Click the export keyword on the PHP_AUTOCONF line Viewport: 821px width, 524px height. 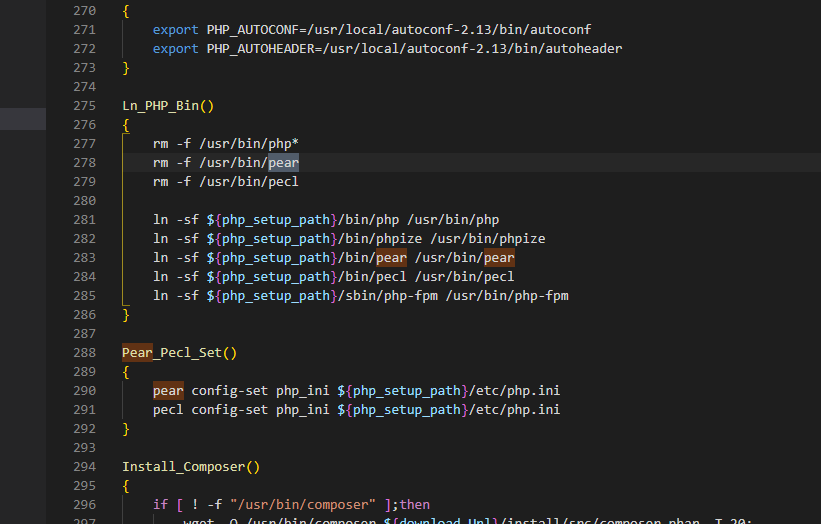[176, 30]
